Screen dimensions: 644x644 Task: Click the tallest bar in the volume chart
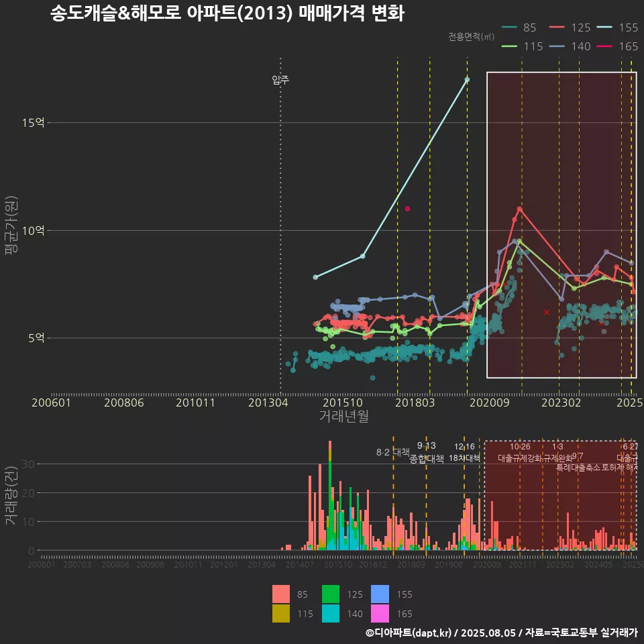coord(330,495)
